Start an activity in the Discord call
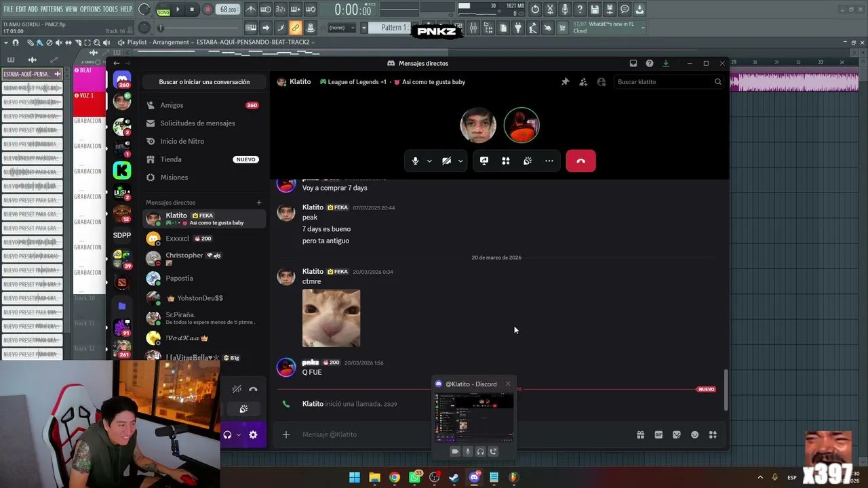868x488 pixels. pyautogui.click(x=506, y=161)
